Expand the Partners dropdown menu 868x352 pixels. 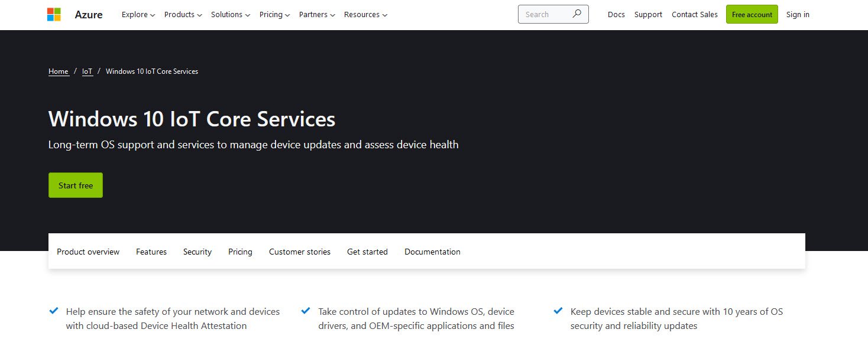317,15
